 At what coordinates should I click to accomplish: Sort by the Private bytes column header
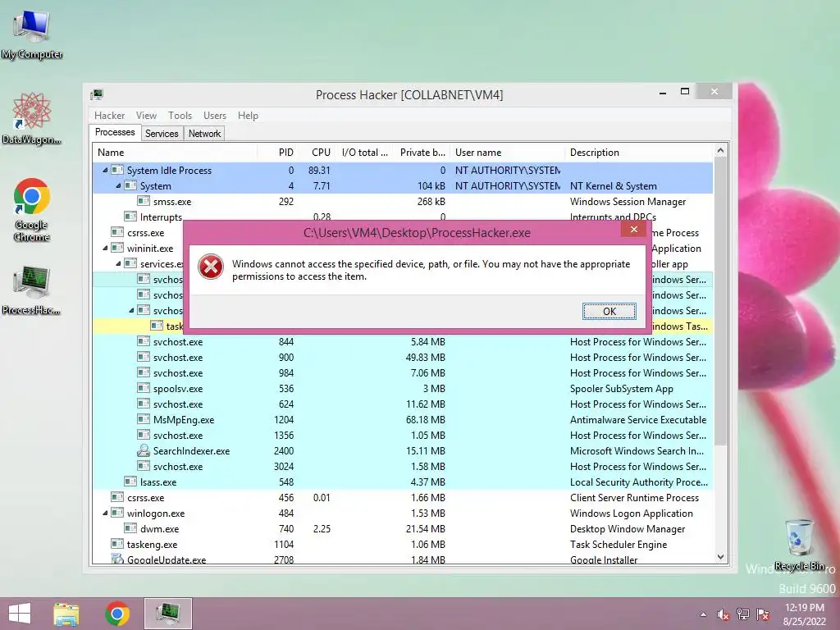(422, 152)
